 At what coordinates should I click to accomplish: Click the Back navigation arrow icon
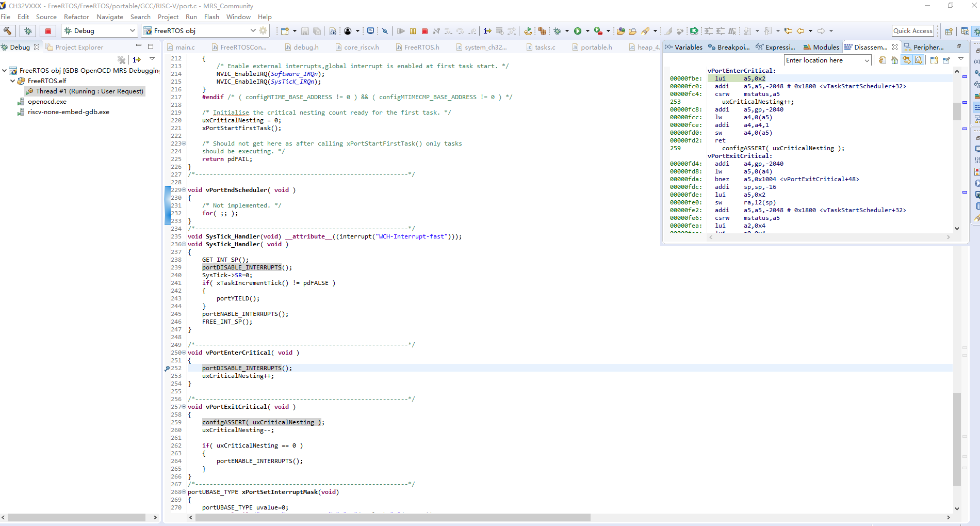[x=801, y=31]
